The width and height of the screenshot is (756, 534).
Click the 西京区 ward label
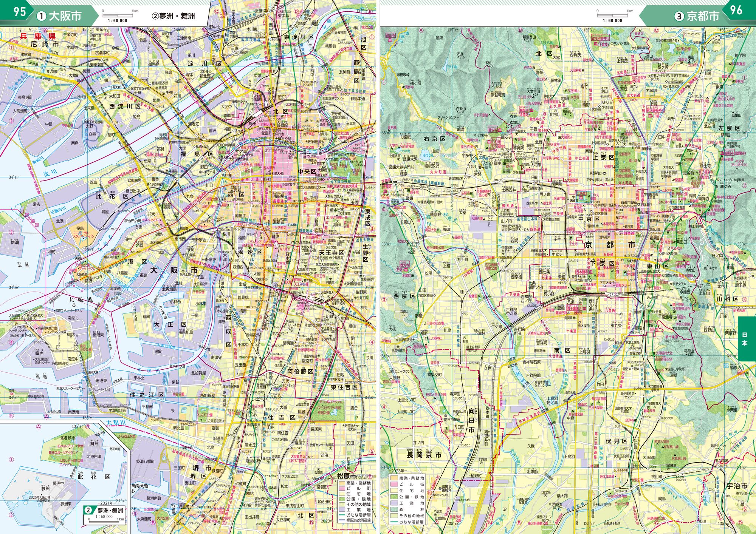click(404, 296)
